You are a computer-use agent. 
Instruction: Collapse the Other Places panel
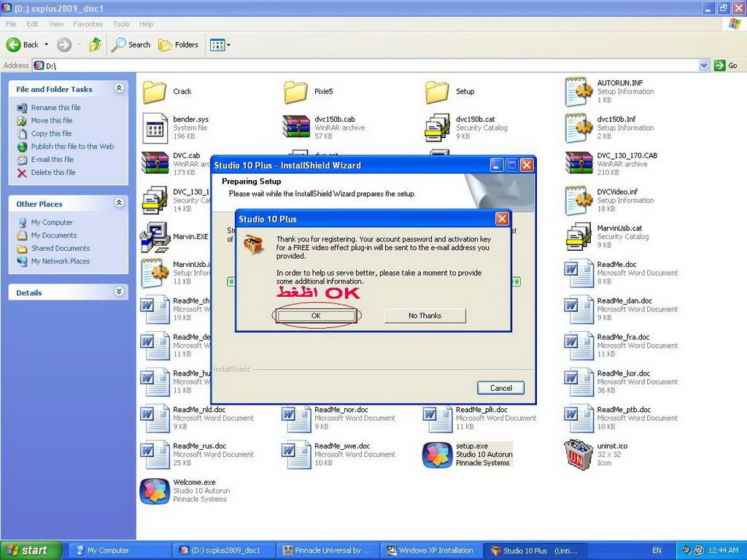(x=119, y=203)
